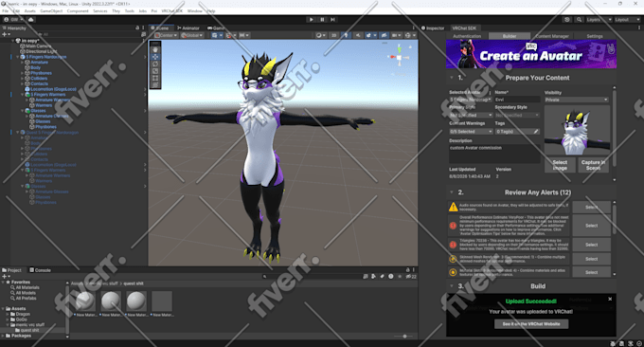Click the Description text field
The height and width of the screenshot is (347, 644).
[x=494, y=154]
